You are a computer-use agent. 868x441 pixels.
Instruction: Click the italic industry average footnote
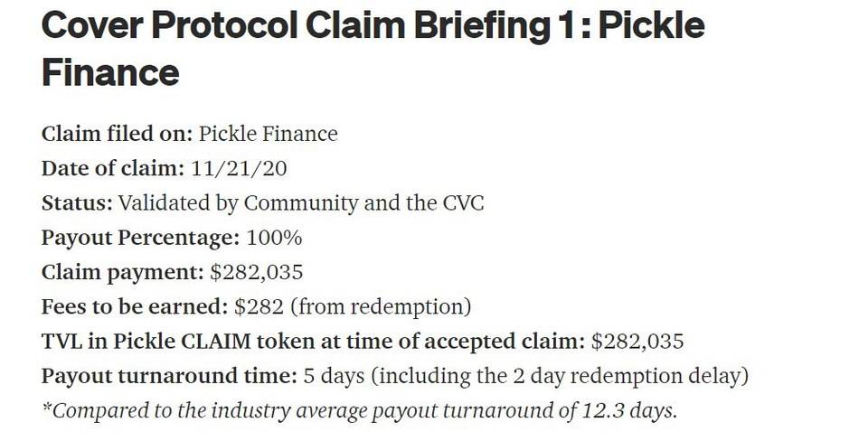pos(360,409)
